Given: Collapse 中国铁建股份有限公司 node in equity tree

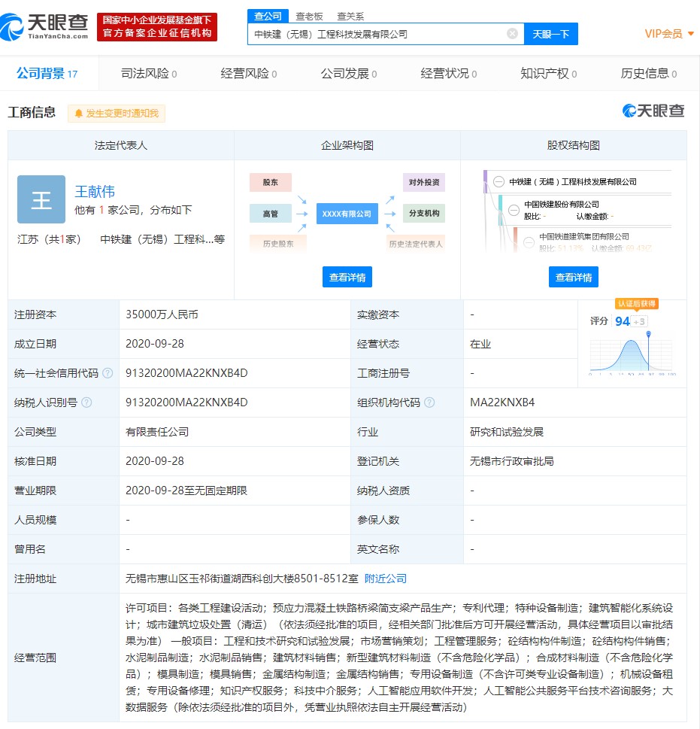Looking at the screenshot, I should point(514,210).
